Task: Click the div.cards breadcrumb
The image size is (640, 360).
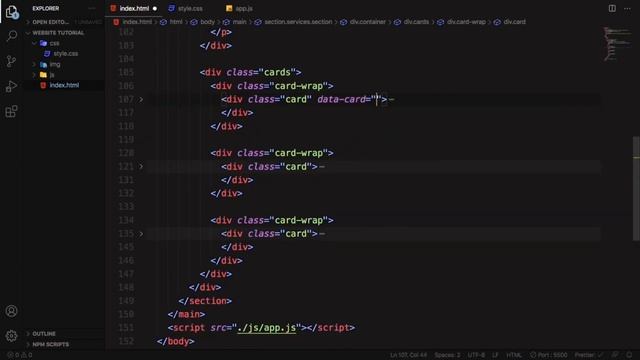Action: tap(416, 22)
